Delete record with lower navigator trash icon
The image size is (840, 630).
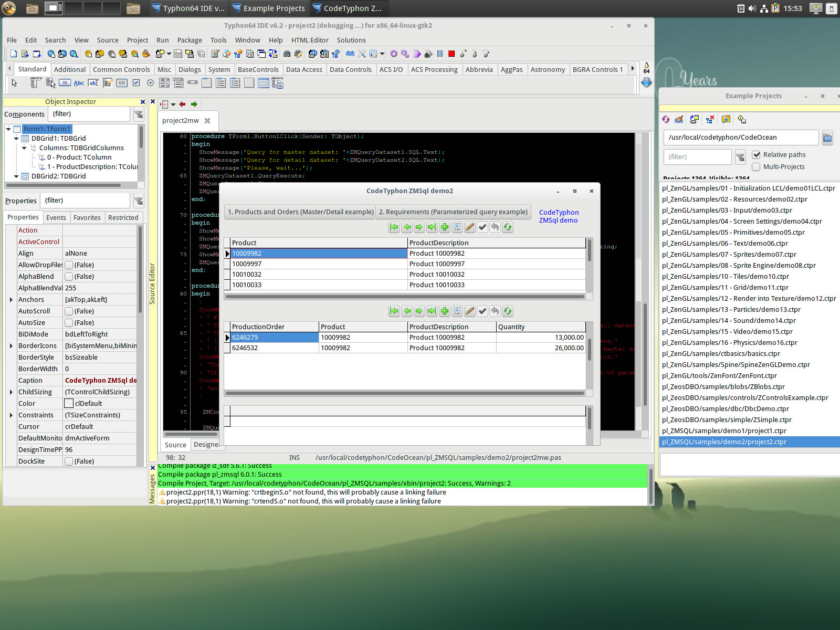[457, 311]
